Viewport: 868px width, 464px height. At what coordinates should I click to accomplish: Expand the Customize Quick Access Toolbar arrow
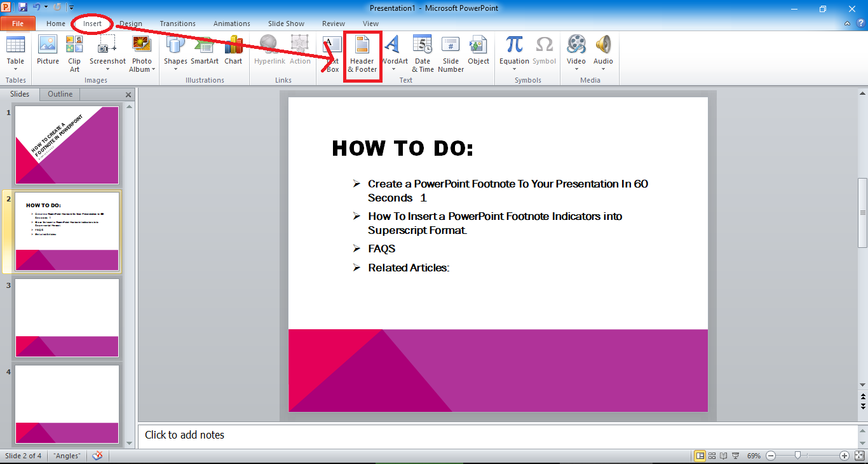click(72, 8)
